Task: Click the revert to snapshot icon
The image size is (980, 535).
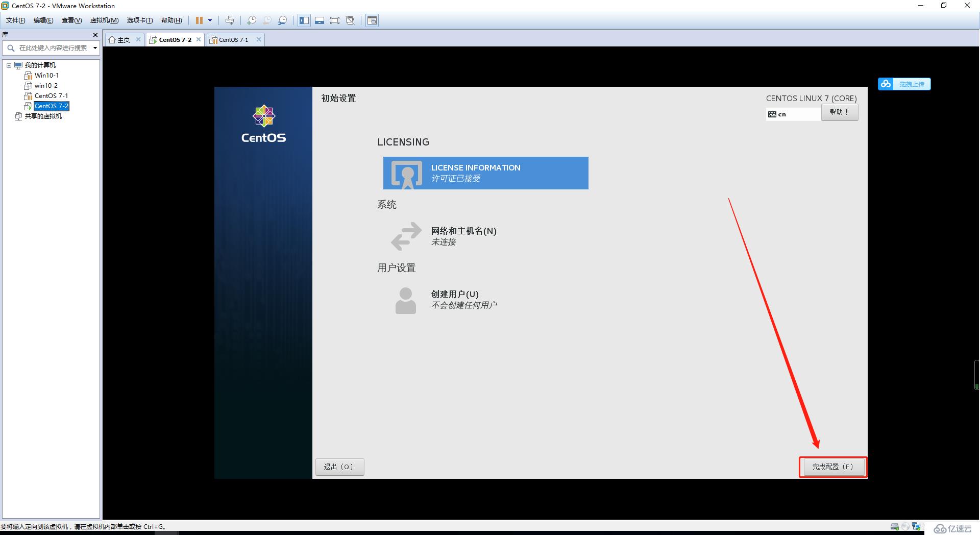Action: point(267,20)
